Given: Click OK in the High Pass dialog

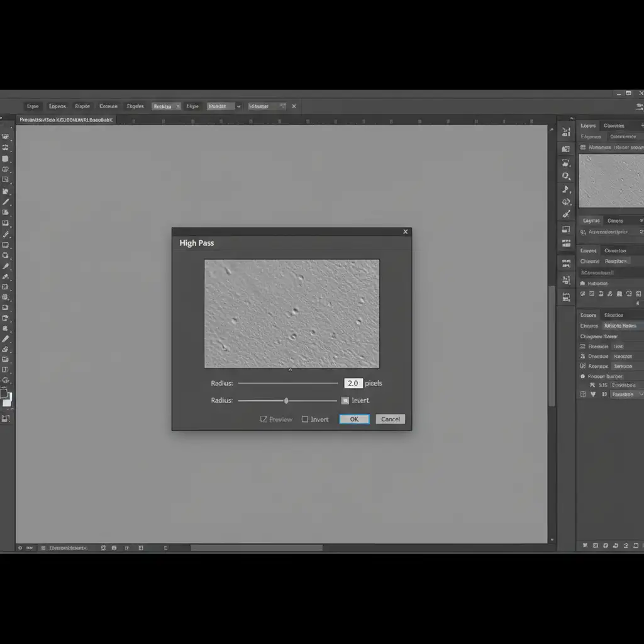Looking at the screenshot, I should 354,419.
